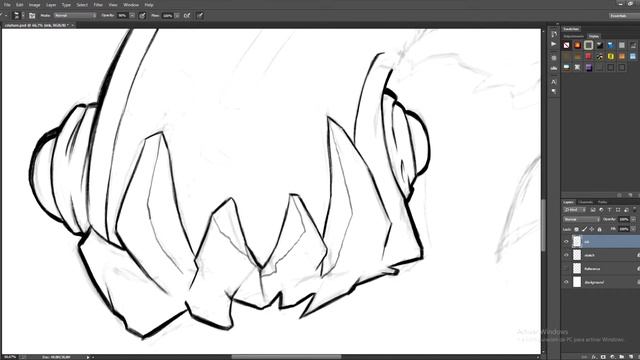Filter layers by pixel layers icon
Screen dimensions: 640x360
(593, 210)
